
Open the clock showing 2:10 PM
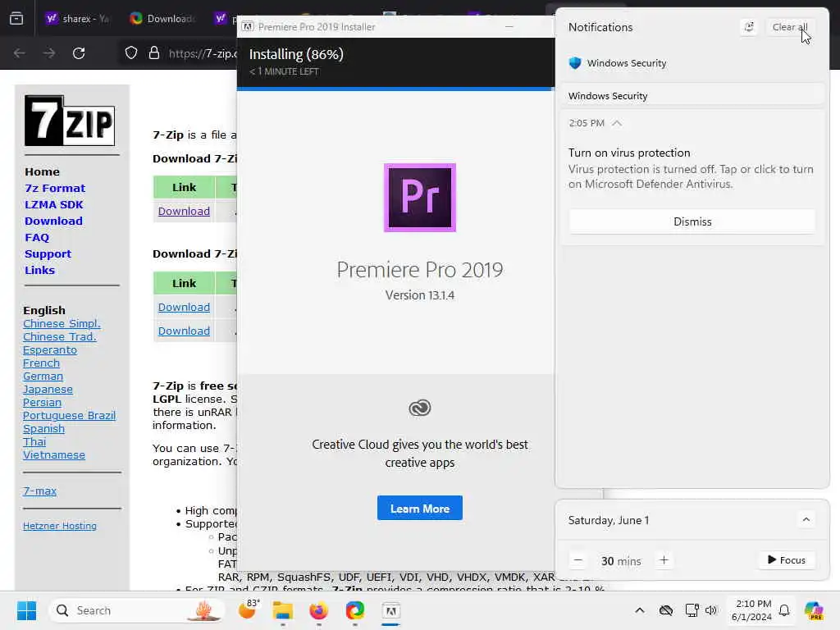click(x=751, y=610)
